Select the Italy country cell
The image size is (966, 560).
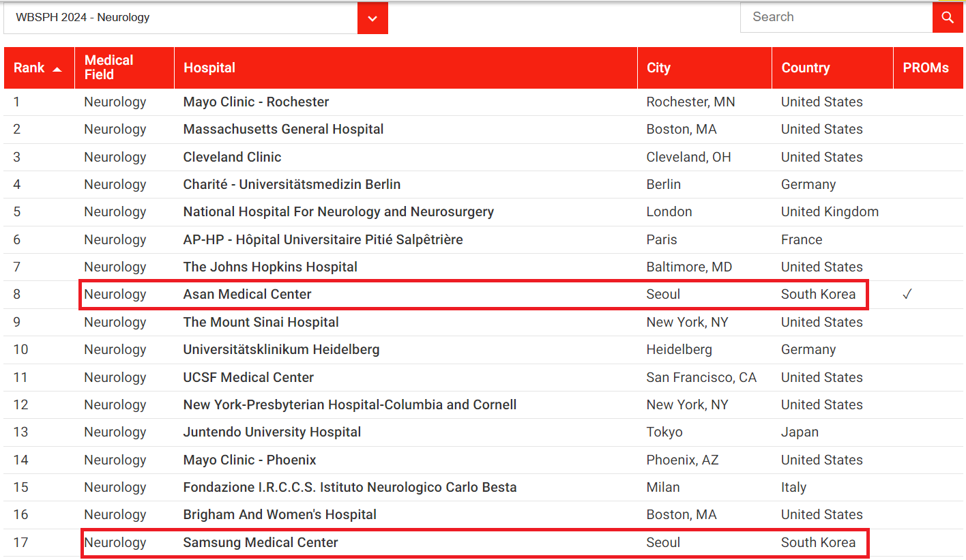793,487
